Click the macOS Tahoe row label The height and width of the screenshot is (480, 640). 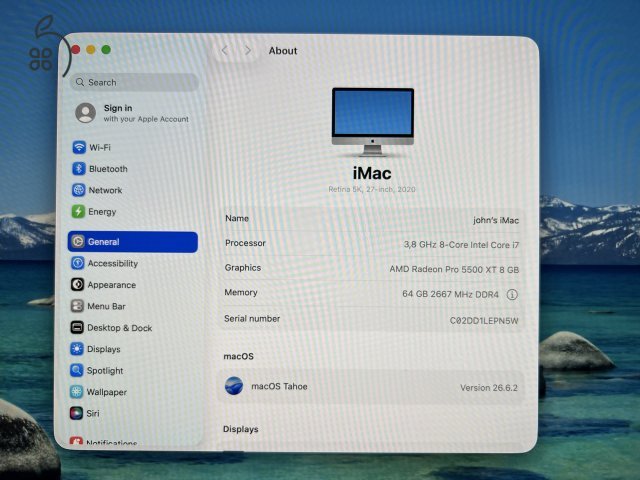[x=279, y=386]
